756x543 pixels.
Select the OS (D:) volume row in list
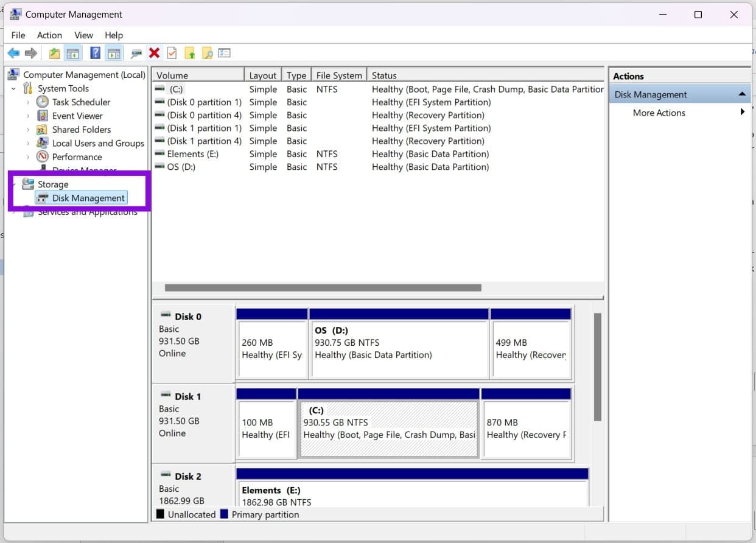(378, 167)
